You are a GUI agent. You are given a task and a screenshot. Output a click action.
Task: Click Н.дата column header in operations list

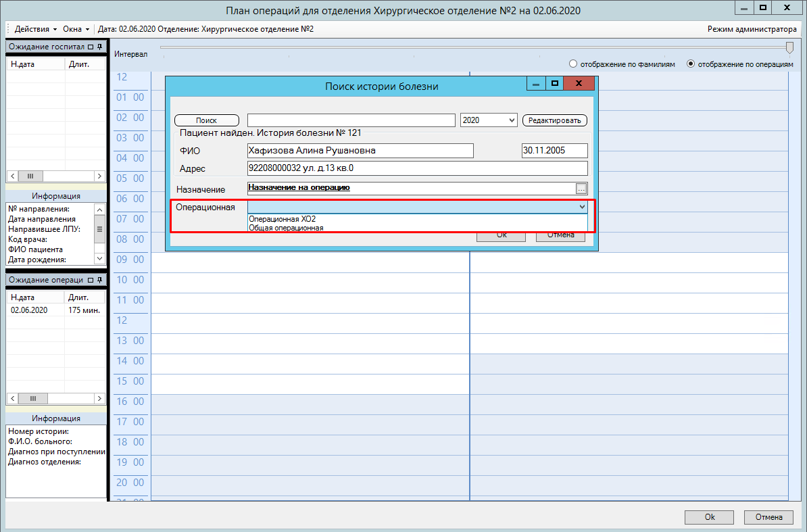[36, 297]
